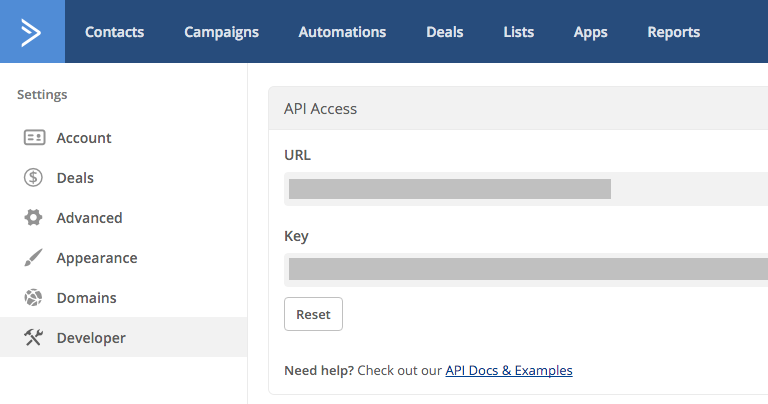The height and width of the screenshot is (404, 768).
Task: Go to Campaigns in the top bar
Action: click(221, 32)
